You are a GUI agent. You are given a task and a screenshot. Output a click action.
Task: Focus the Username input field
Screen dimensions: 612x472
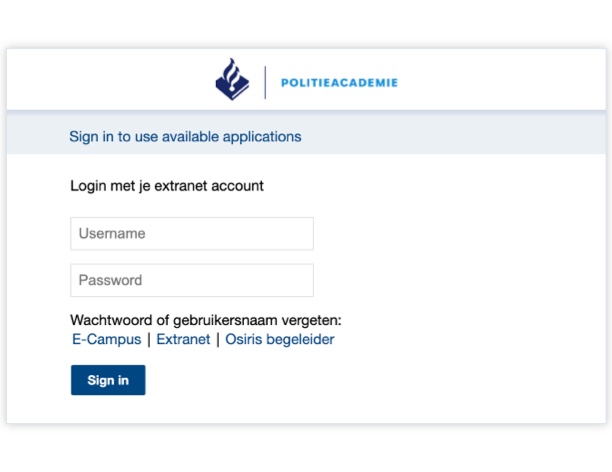pos(192,234)
